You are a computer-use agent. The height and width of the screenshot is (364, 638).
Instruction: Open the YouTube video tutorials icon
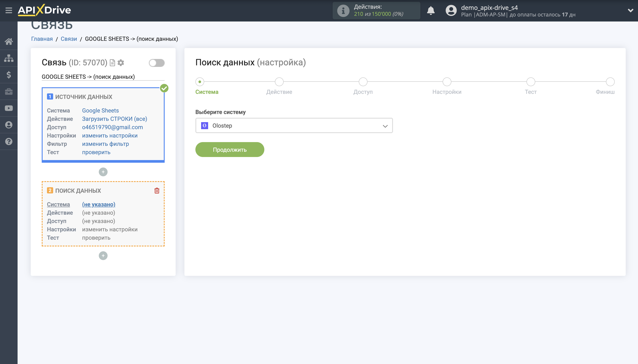click(9, 108)
